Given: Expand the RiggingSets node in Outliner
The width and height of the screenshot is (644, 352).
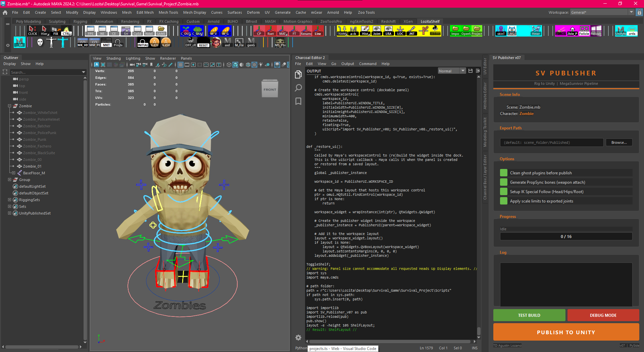Looking at the screenshot, I should [10, 200].
